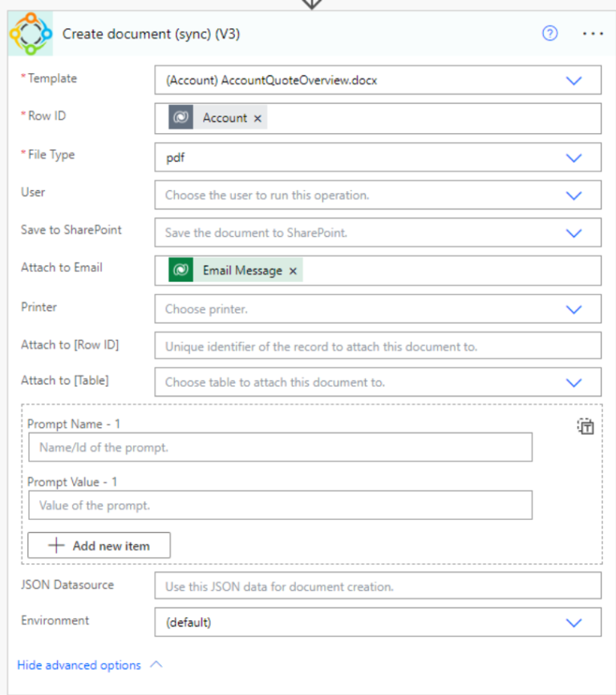Click the Prompt Name - 1 input field
616x695 pixels.
(x=281, y=447)
